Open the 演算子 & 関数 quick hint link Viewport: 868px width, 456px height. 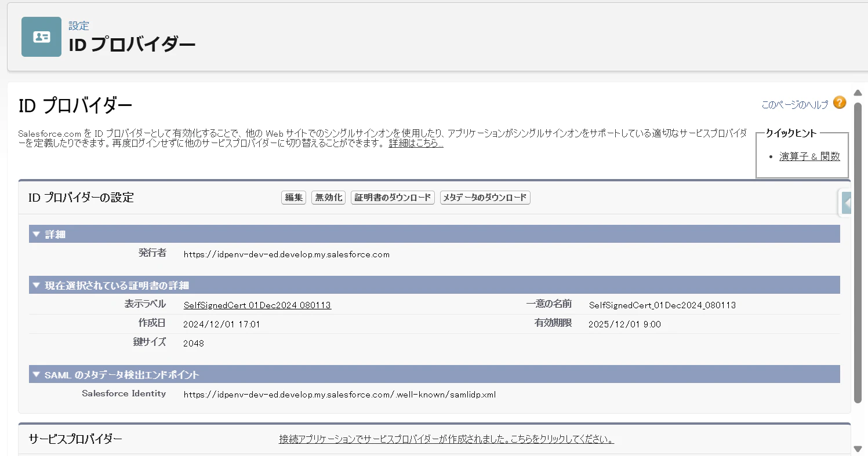pyautogui.click(x=809, y=156)
